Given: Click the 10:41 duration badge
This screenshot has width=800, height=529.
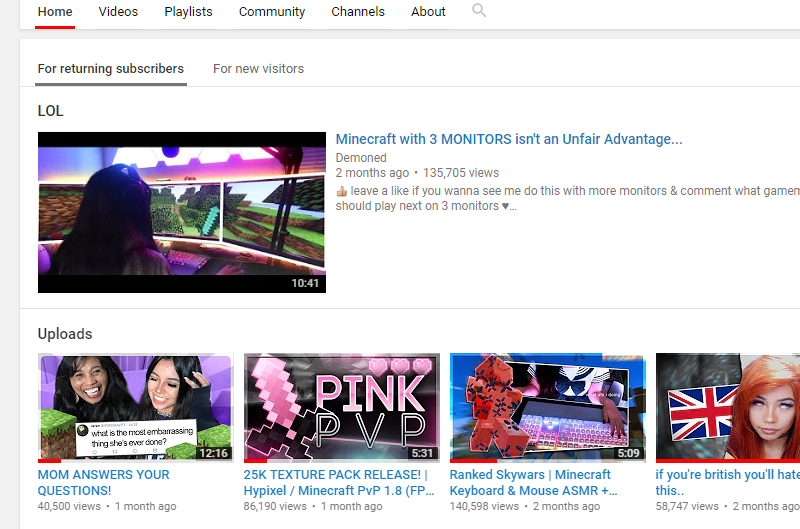Looking at the screenshot, I should pos(305,283).
